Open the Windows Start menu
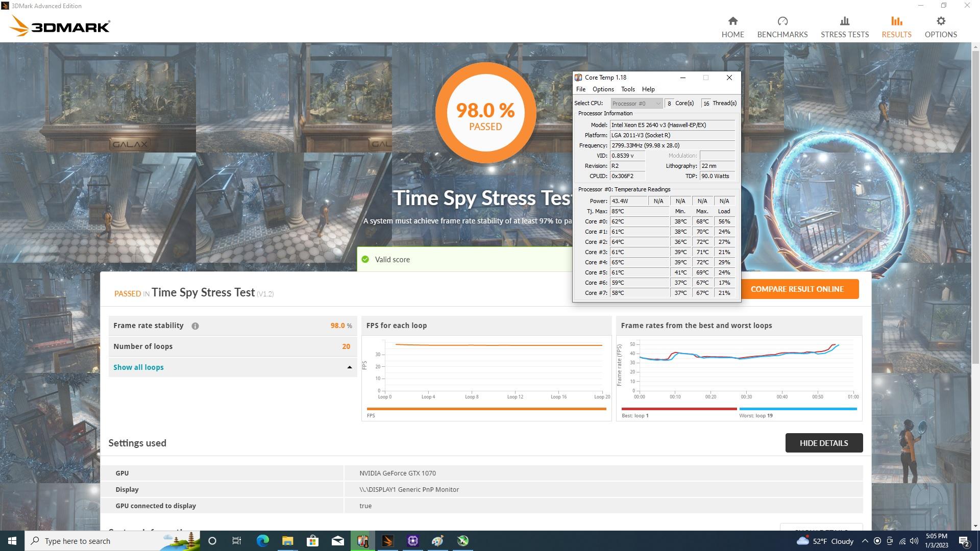Viewport: 980px width, 551px height. [12, 541]
